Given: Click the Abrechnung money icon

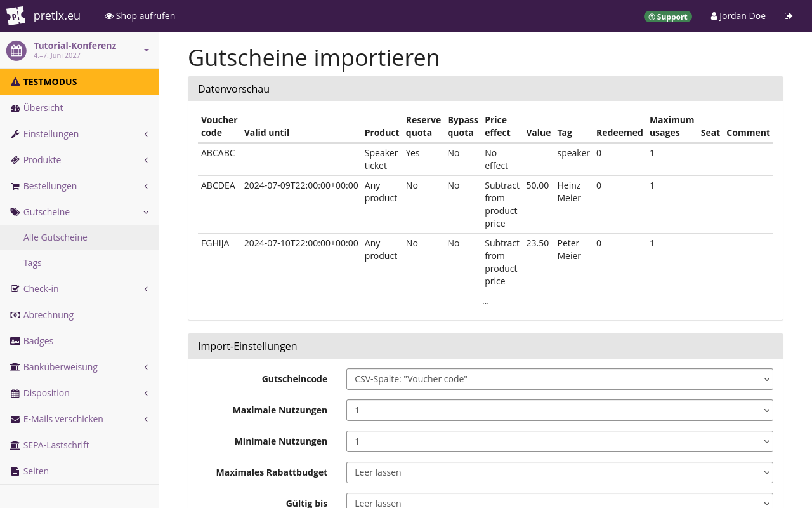Looking at the screenshot, I should tap(15, 315).
